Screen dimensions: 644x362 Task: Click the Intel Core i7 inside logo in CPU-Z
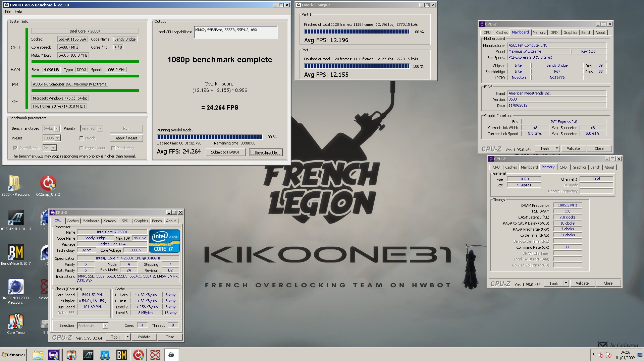pos(164,241)
